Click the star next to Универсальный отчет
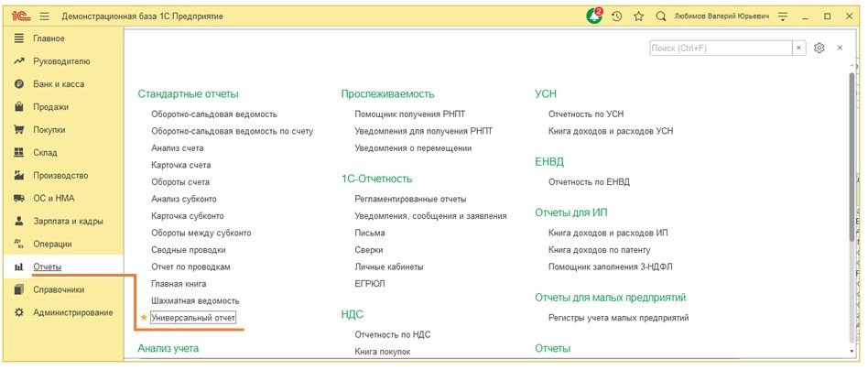868x370 pixels. (144, 318)
